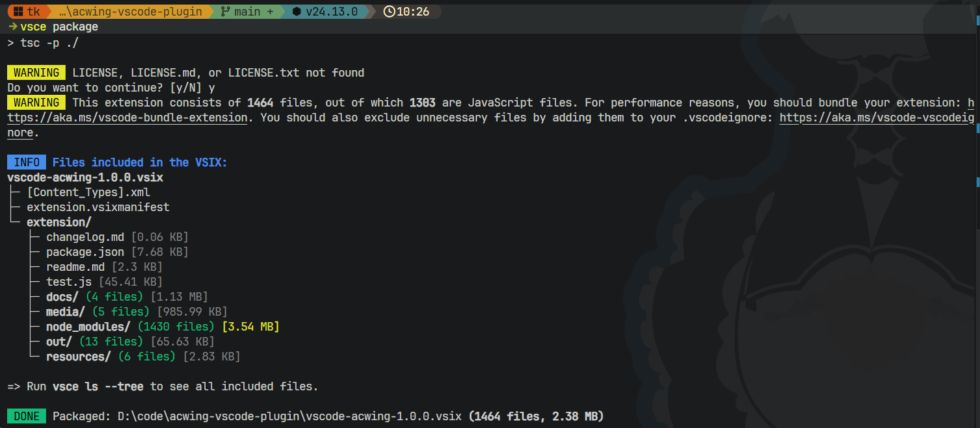Open the vscode-vscodeignore link

click(x=877, y=118)
